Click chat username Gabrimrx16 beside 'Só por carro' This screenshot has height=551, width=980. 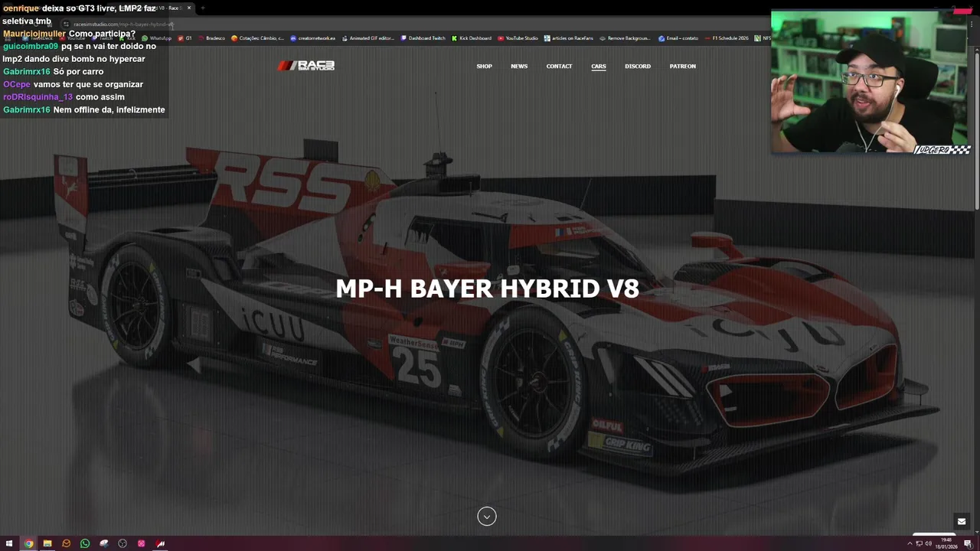[26, 72]
